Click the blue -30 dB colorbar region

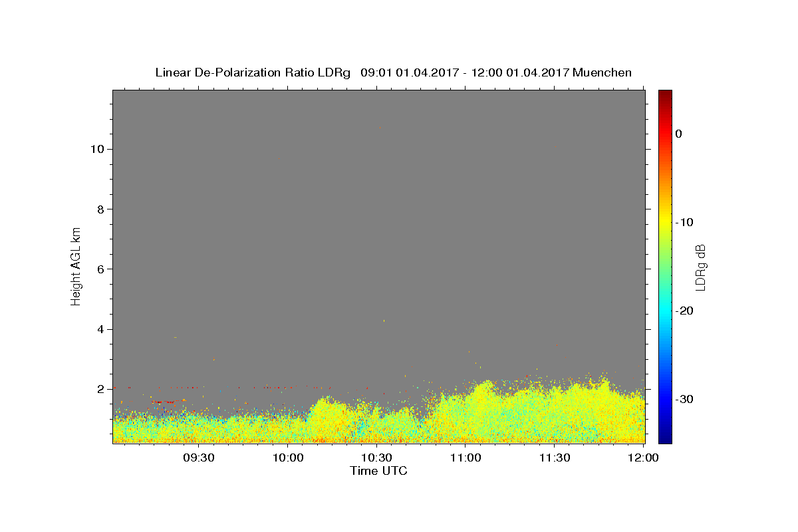(x=665, y=399)
